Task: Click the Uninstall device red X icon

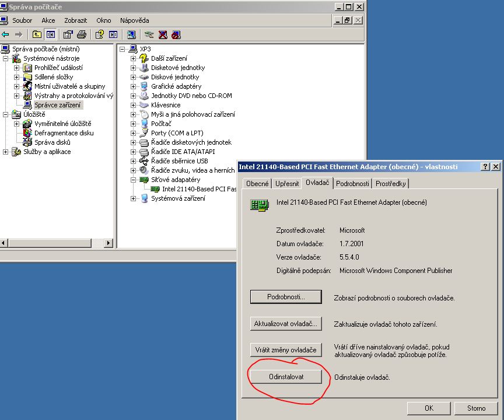Action: [x=163, y=34]
